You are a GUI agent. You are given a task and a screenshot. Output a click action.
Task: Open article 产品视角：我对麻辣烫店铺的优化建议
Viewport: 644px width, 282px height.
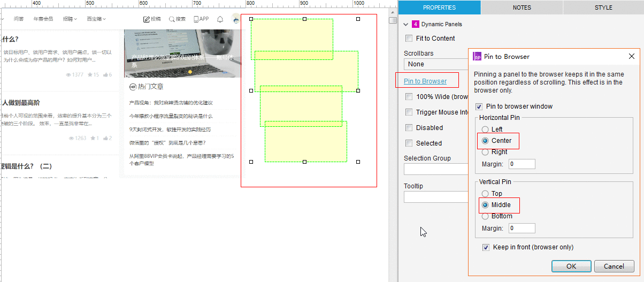(171, 103)
